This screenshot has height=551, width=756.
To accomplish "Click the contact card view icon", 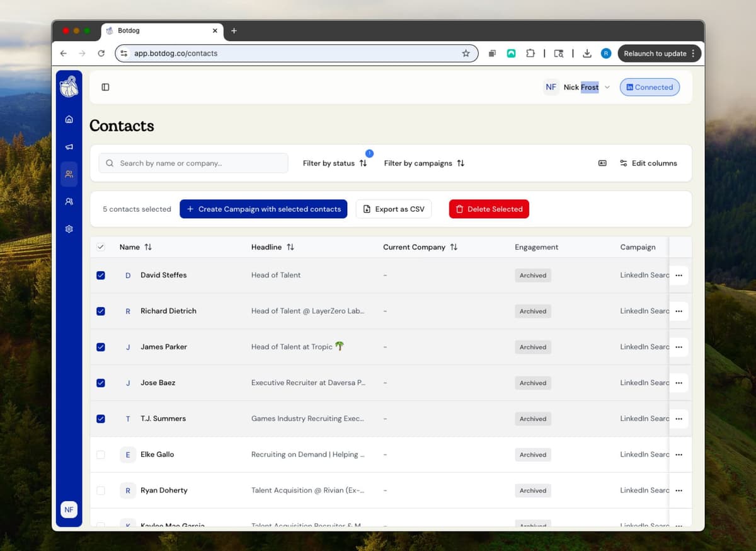I will point(602,163).
